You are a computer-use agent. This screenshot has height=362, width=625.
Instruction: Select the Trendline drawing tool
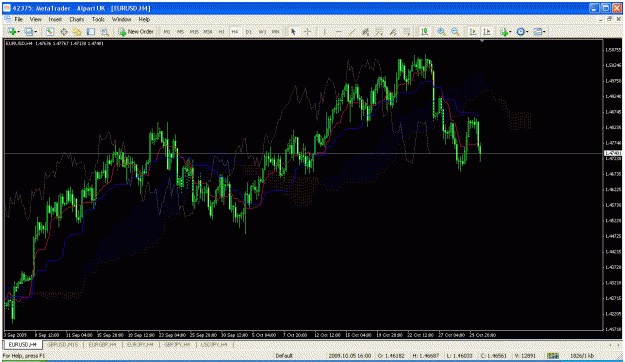click(x=352, y=31)
